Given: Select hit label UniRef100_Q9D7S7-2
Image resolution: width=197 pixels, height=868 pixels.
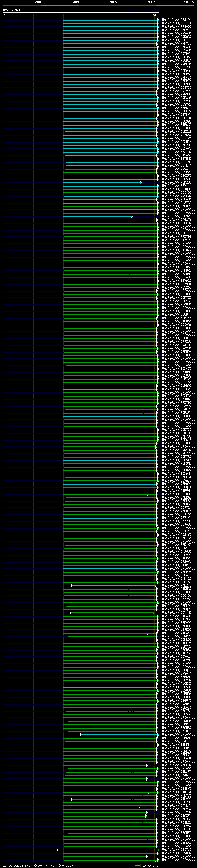Looking at the screenshot, I should [x=179, y=453].
